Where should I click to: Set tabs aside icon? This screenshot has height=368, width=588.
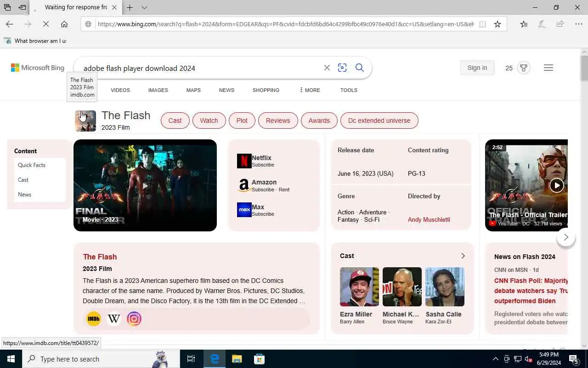tap(22, 7)
